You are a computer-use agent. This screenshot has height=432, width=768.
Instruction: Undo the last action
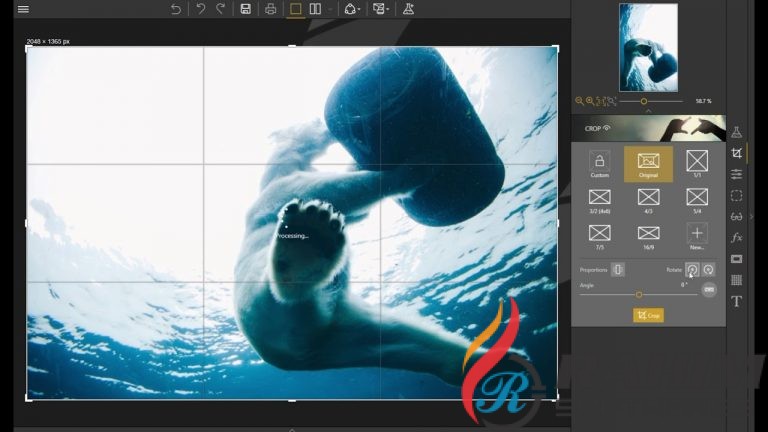point(200,9)
